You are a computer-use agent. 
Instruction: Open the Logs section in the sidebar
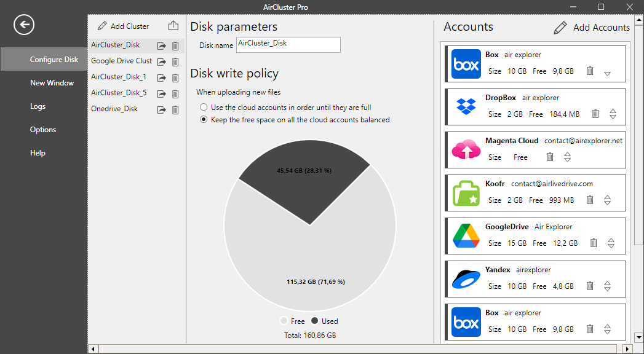(38, 106)
